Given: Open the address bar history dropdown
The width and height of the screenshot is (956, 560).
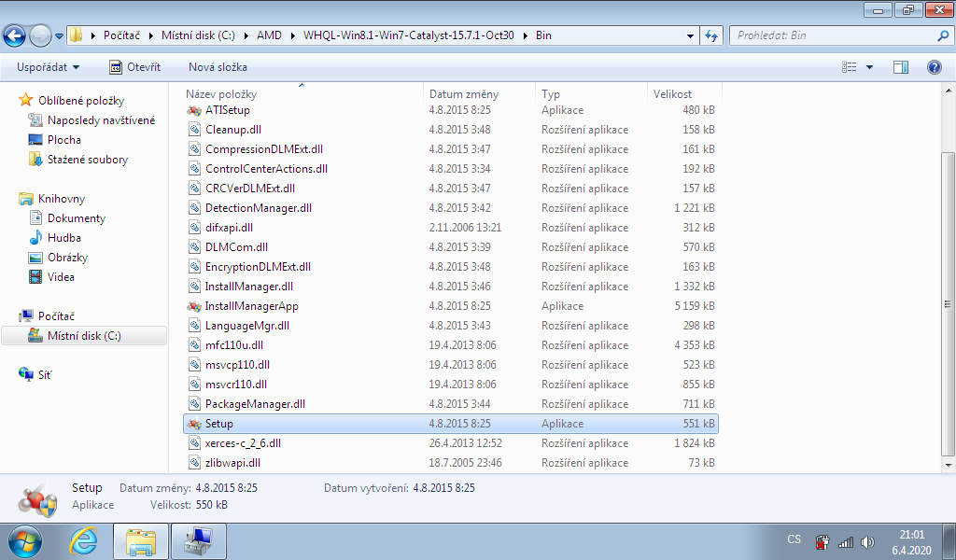Looking at the screenshot, I should coord(690,36).
